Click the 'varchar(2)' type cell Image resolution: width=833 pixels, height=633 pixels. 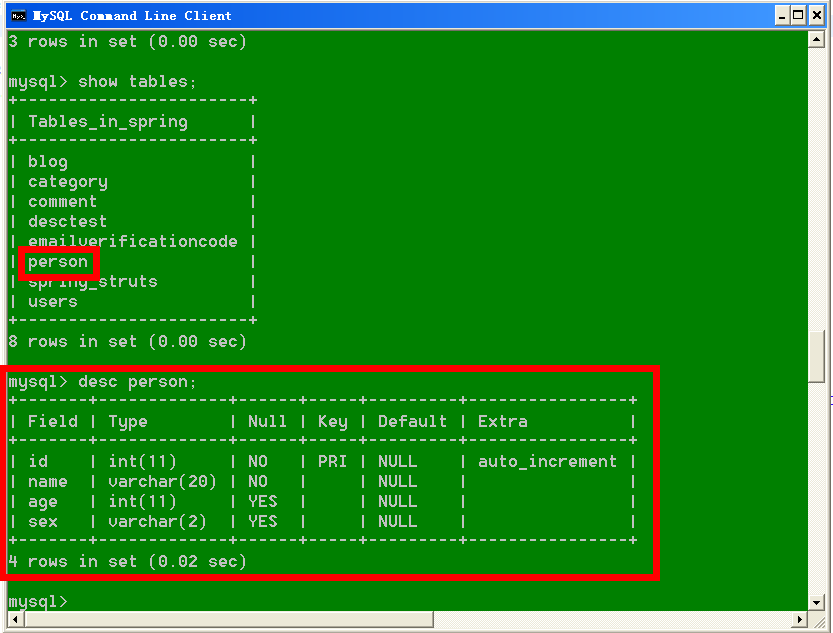157,521
